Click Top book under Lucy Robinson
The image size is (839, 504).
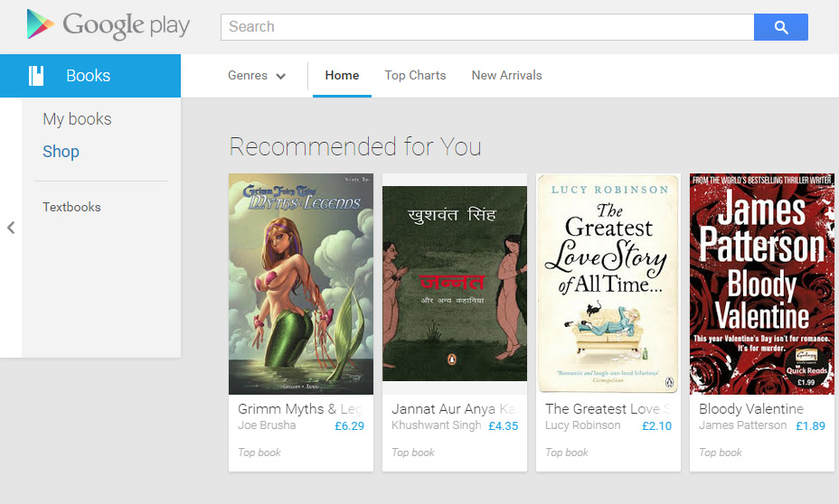pos(567,453)
